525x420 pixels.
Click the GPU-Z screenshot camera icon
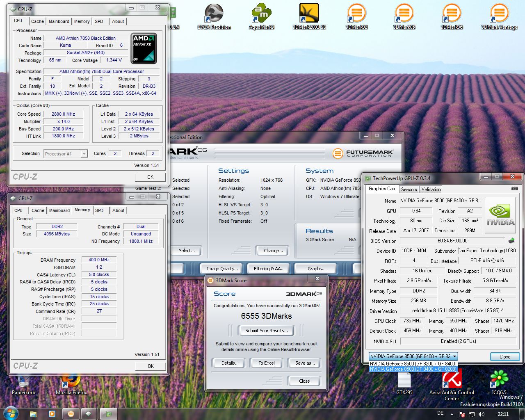514,189
